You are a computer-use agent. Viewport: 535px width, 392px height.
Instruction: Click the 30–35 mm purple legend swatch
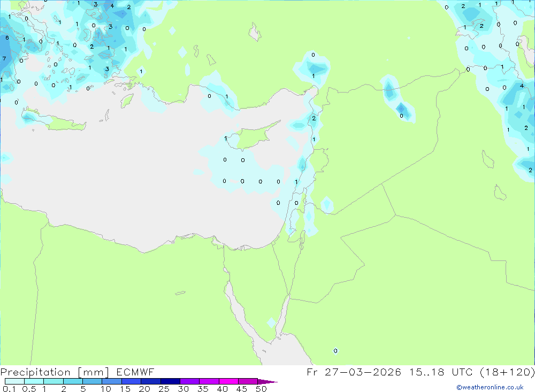189,381
